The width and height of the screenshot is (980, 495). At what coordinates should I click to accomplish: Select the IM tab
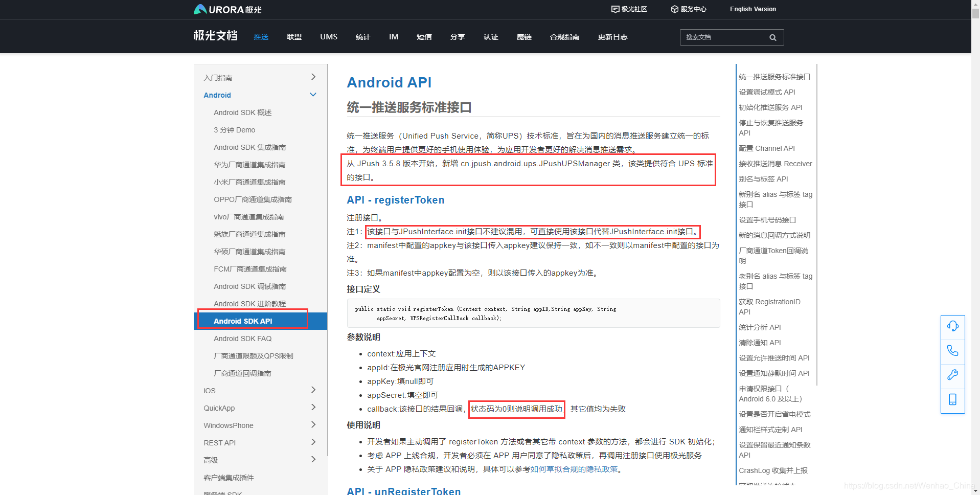click(394, 37)
